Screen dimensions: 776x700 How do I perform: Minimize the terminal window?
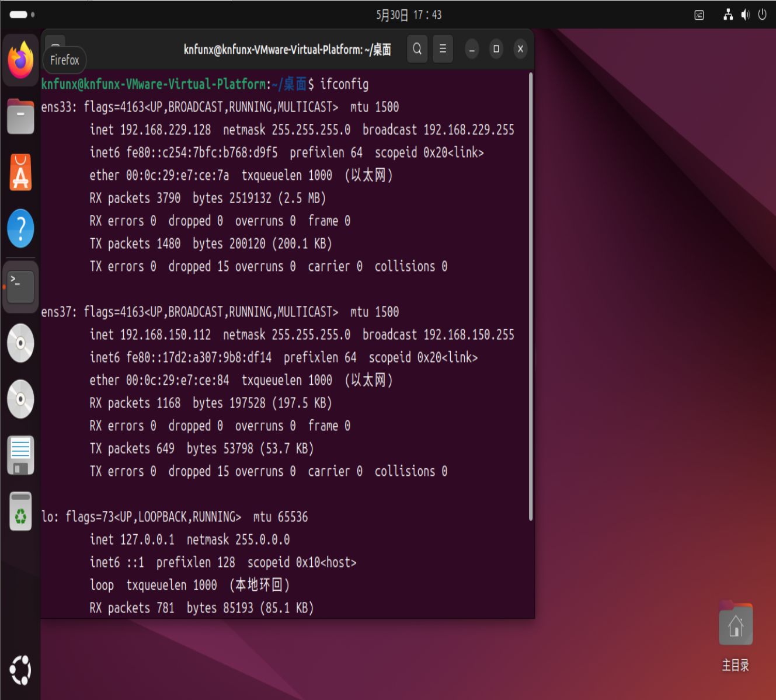pos(472,49)
